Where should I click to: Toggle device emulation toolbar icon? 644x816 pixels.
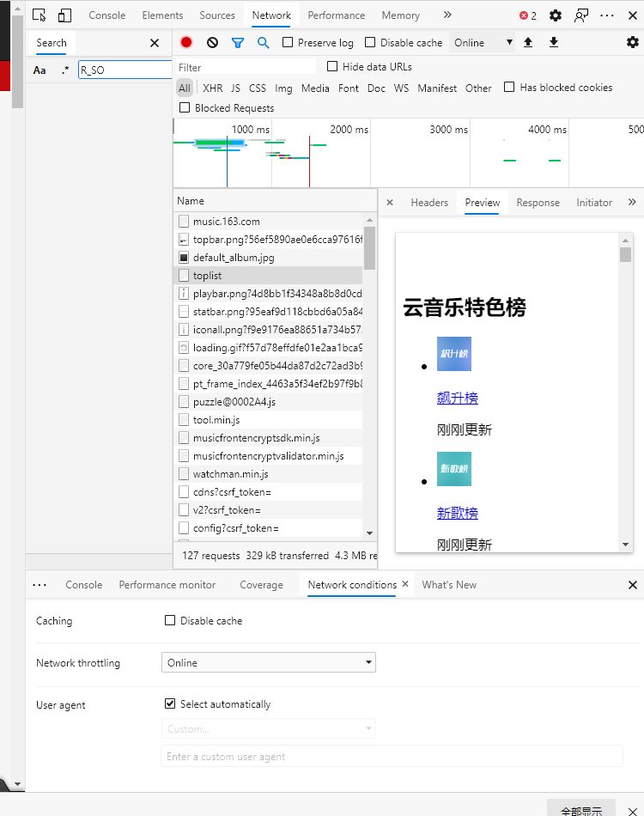(64, 15)
